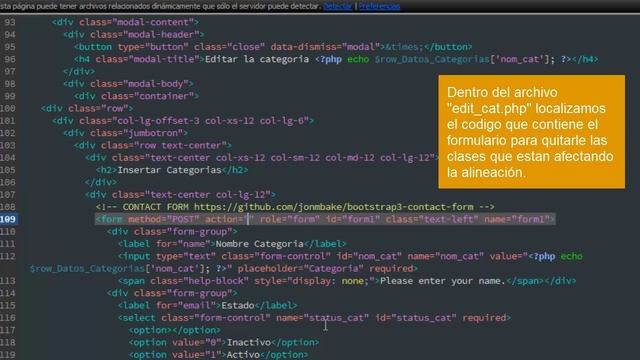Select line number 112 in the gutter
The width and height of the screenshot is (640, 360).
pos(8,256)
